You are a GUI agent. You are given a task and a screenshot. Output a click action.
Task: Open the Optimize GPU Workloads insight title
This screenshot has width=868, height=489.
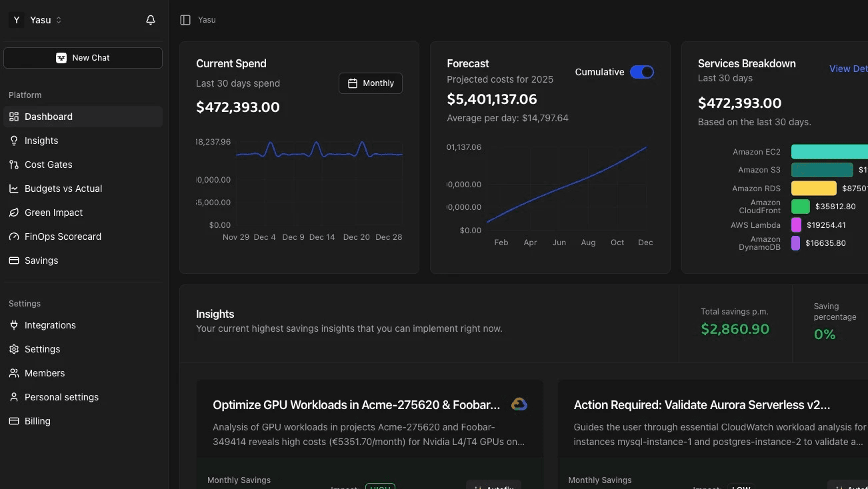(x=356, y=405)
